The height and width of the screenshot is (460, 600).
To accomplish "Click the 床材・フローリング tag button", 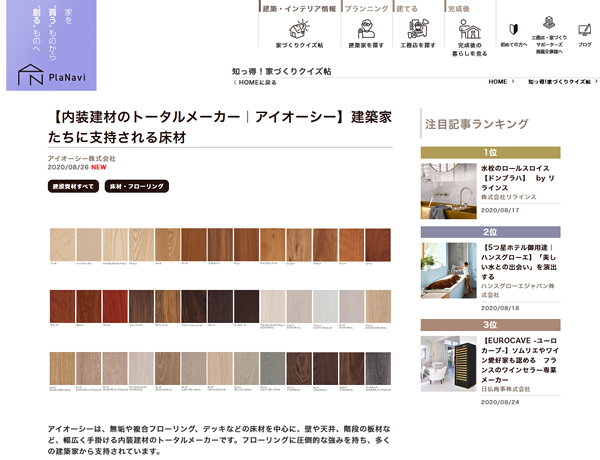I will coord(137,186).
